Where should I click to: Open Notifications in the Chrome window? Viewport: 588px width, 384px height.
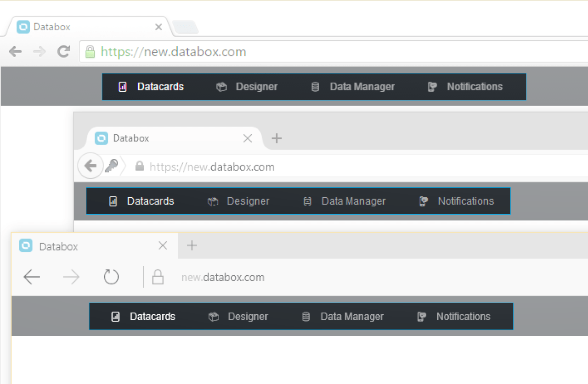pos(475,87)
